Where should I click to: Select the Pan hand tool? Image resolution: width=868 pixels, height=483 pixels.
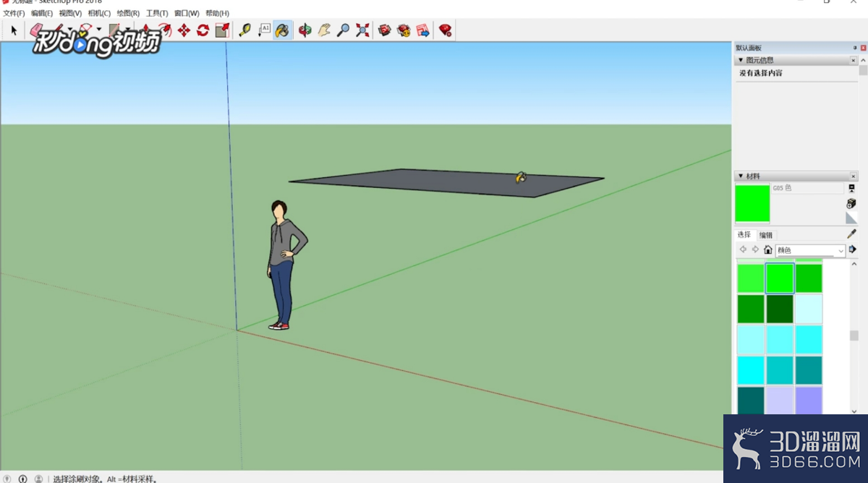click(x=324, y=30)
